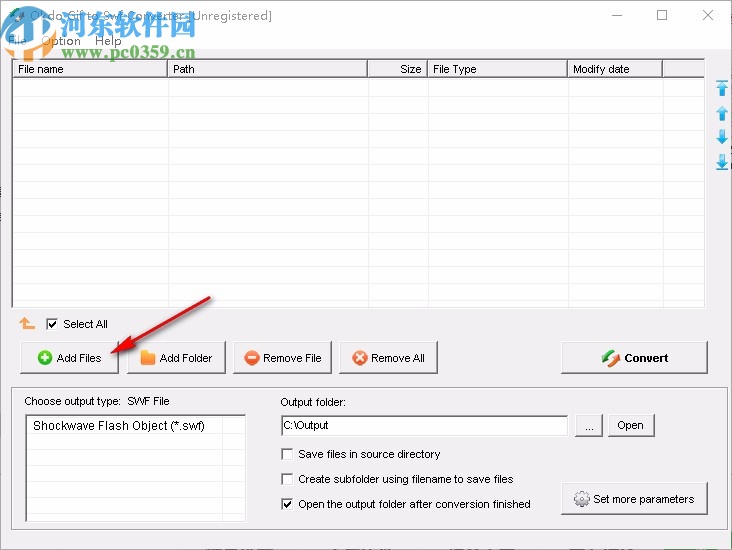The width and height of the screenshot is (732, 550).
Task: Click the Add Files button
Action: (x=70, y=358)
